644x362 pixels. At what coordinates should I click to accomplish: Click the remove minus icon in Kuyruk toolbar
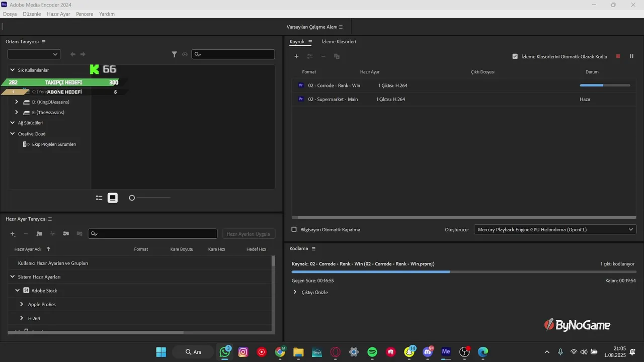coord(324,56)
